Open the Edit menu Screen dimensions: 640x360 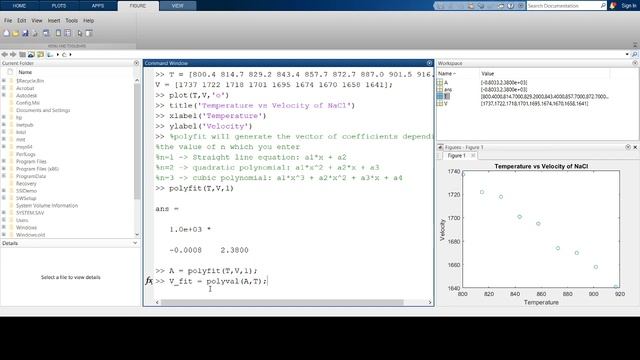pos(22,20)
